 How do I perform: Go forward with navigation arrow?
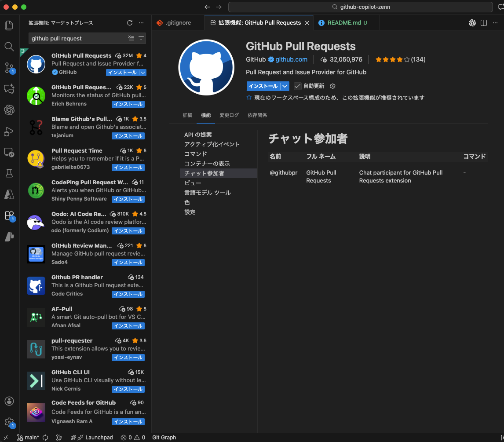tap(219, 7)
